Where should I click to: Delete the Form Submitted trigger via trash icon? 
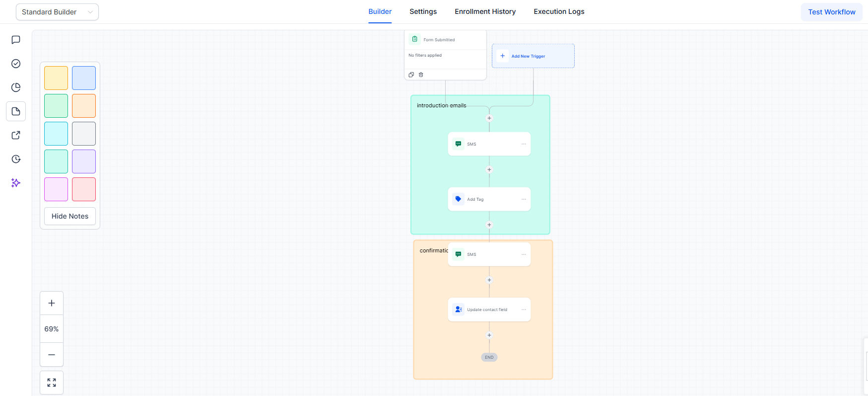pos(421,75)
